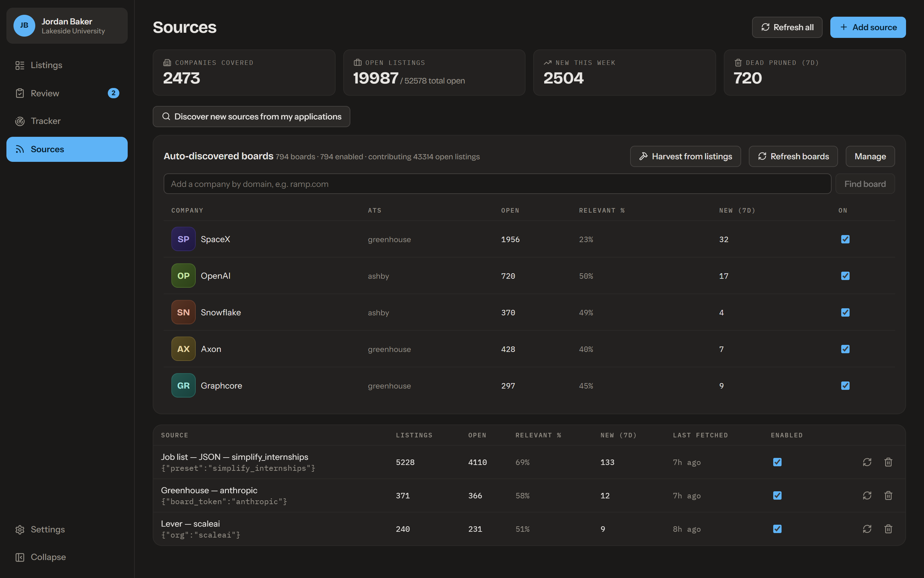This screenshot has width=924, height=578.
Task: Click 'Job list — JSON — simplify_internships' source name
Action: point(235,457)
